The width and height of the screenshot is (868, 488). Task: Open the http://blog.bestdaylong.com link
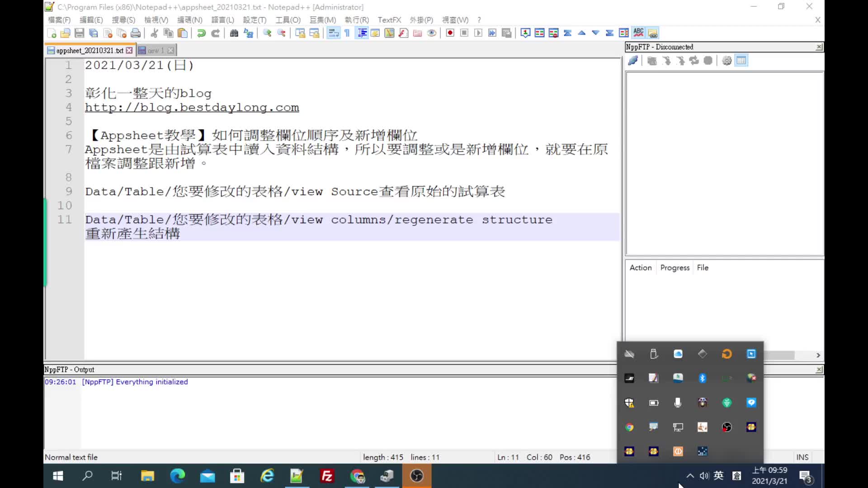click(x=192, y=108)
